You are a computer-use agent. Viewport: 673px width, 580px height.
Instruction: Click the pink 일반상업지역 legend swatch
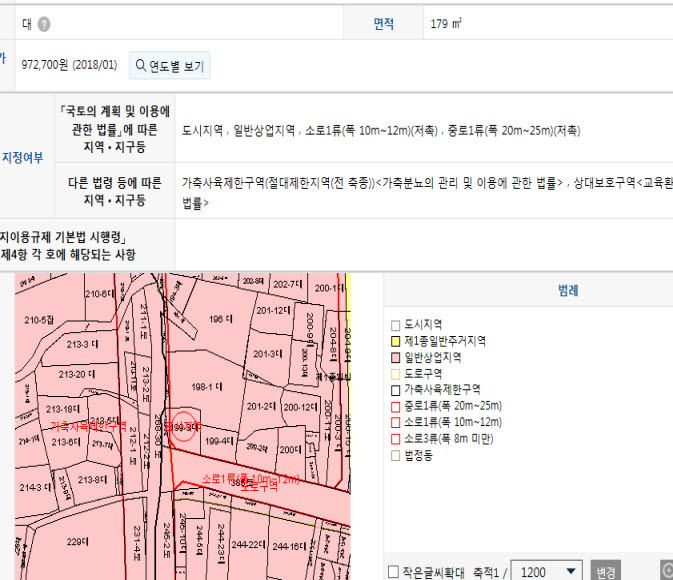[396, 357]
